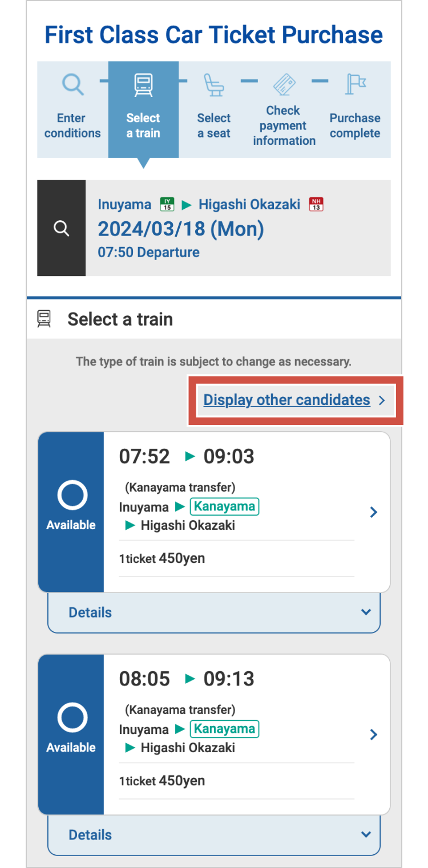Image resolution: width=428 pixels, height=868 pixels.
Task: Click the Available circle for the 08:05 train
Action: [72, 717]
